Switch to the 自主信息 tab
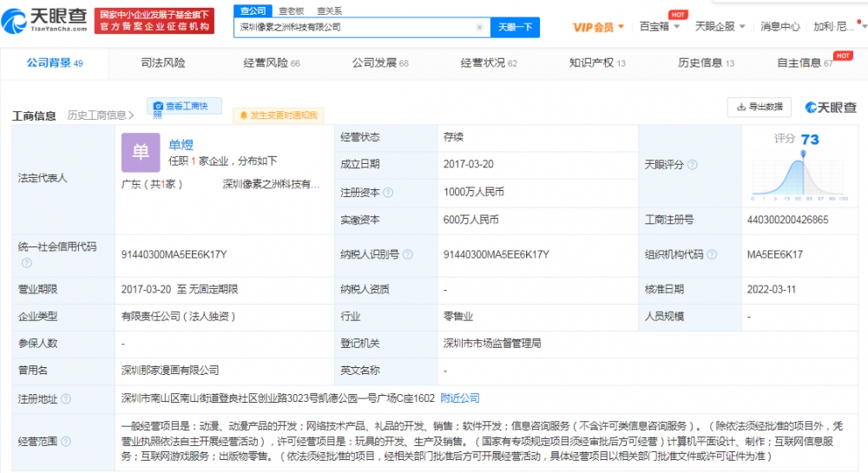Viewport: 868px width, 473px height. click(805, 63)
